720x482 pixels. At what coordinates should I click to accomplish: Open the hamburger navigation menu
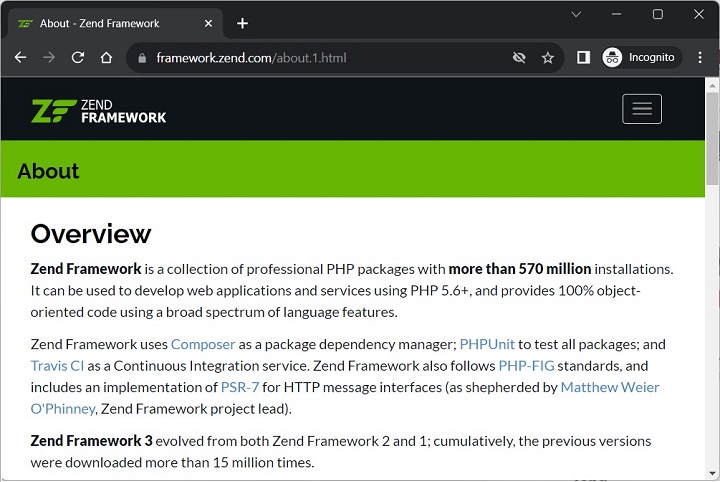pyautogui.click(x=642, y=109)
